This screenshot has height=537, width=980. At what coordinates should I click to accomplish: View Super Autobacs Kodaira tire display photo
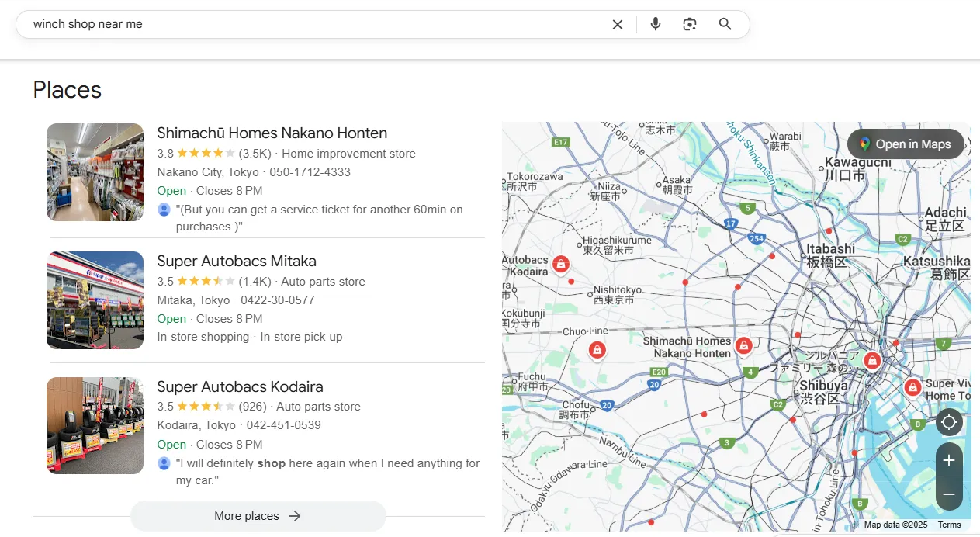(x=95, y=426)
